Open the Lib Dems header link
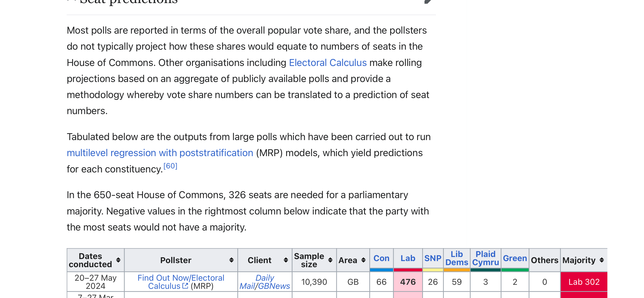Viewport: 644px width, 298px height. click(x=457, y=258)
